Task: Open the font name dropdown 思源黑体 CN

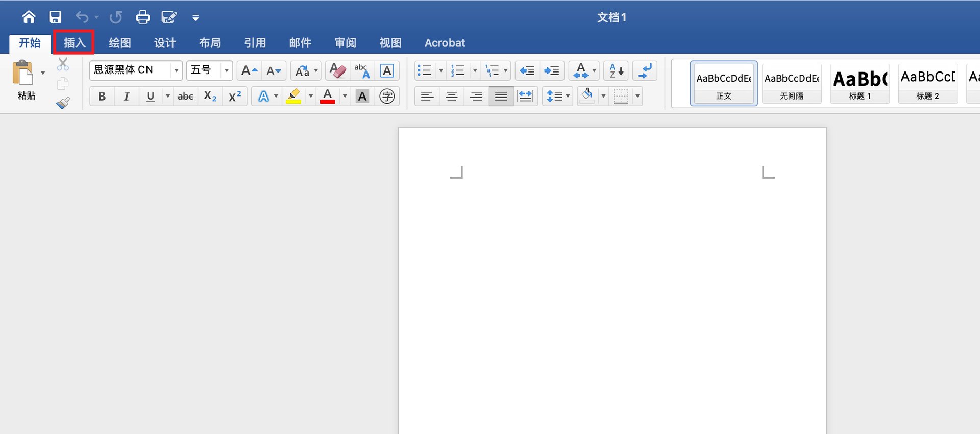Action: pyautogui.click(x=176, y=70)
